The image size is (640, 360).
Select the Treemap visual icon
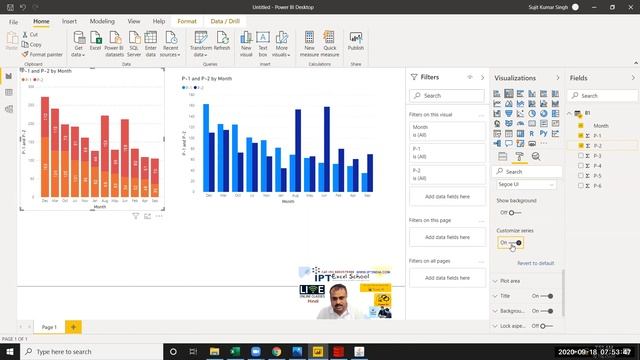point(556,113)
